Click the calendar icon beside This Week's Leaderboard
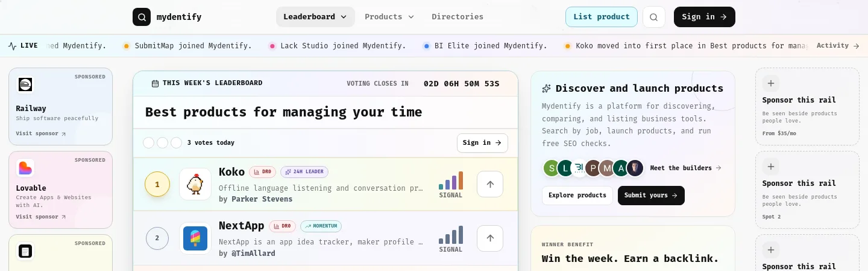This screenshot has width=868, height=271. coord(155,83)
